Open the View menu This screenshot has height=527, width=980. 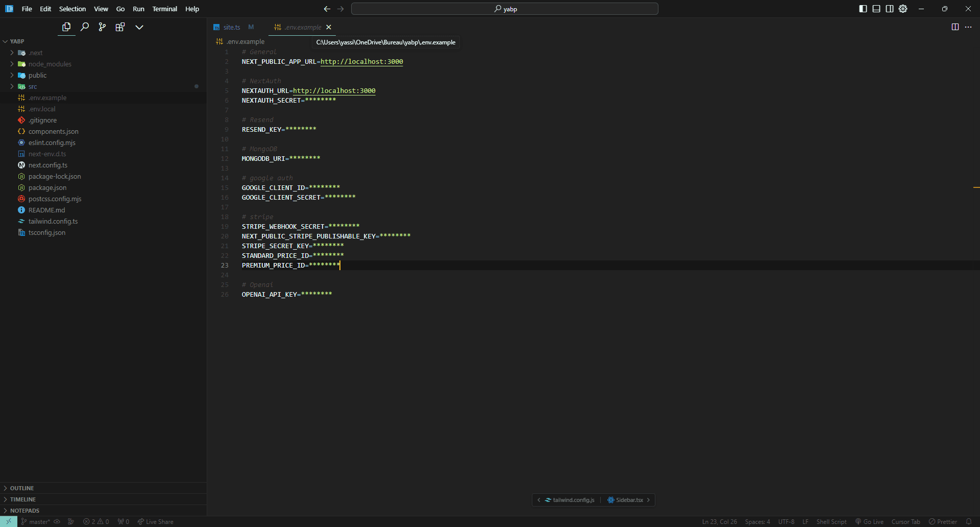point(101,9)
